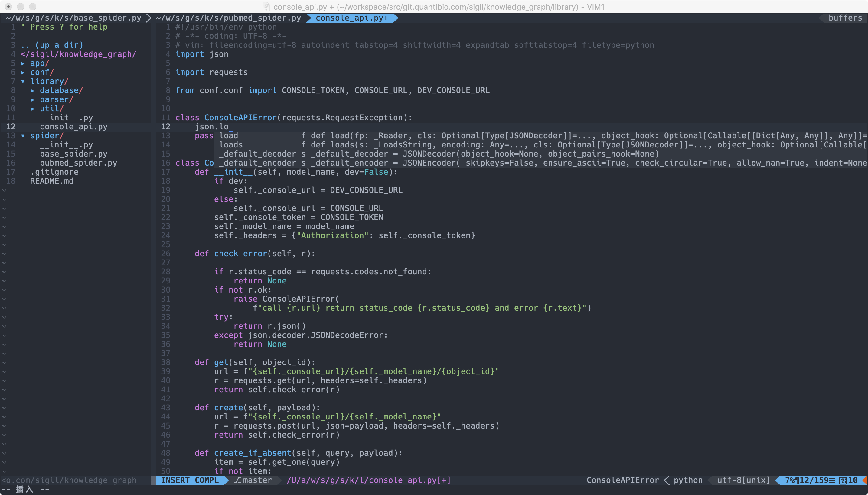Select the console_api.py+ buffer tab

[351, 18]
